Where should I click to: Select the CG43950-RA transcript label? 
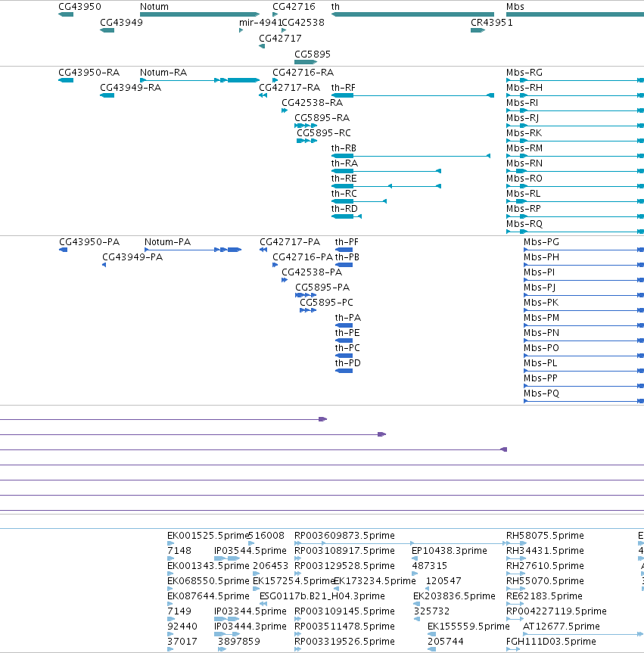89,73
